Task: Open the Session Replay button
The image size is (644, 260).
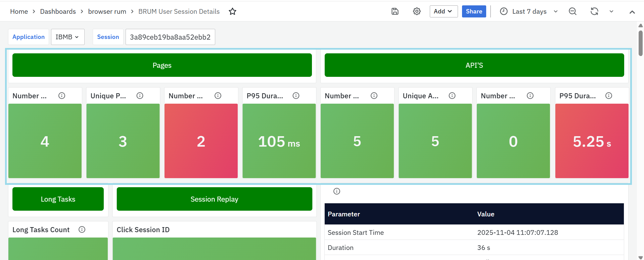Action: pyautogui.click(x=214, y=199)
